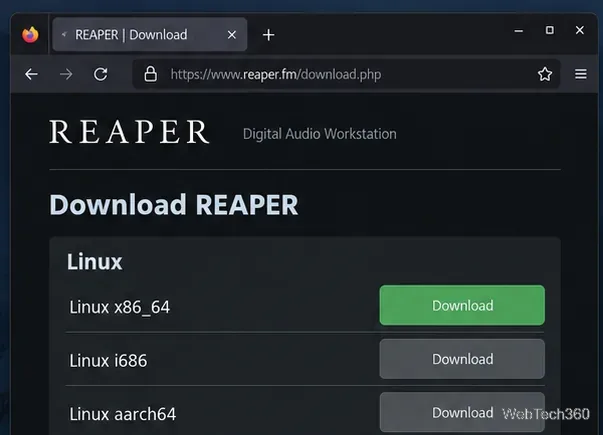Maximize the Firefox window
The height and width of the screenshot is (435, 603).
coord(550,30)
